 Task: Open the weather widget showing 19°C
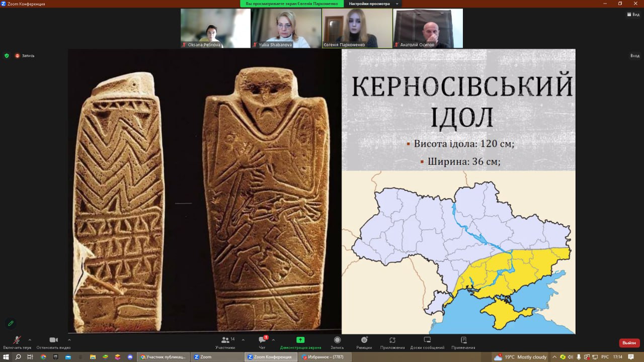tap(520, 357)
